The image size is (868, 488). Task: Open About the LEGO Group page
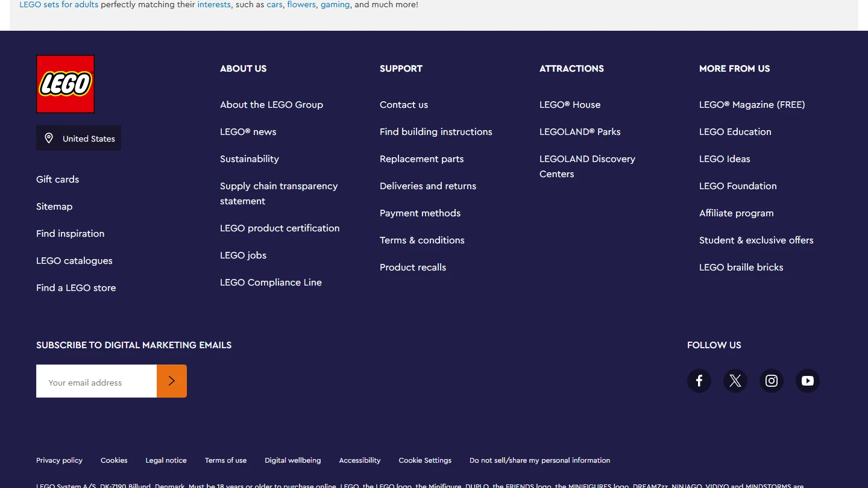271,105
